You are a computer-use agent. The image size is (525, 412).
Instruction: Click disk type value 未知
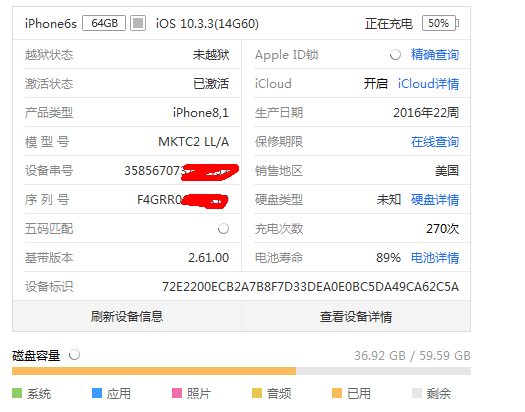pos(389,200)
